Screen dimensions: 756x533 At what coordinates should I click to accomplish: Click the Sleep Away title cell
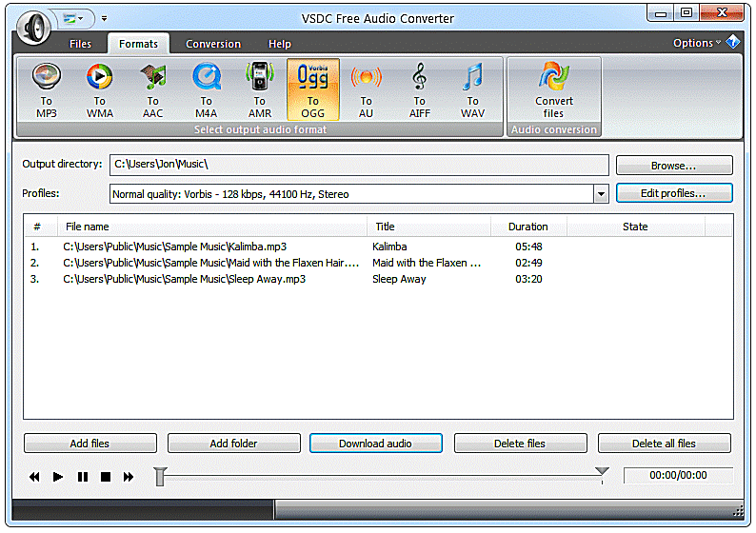(399, 279)
